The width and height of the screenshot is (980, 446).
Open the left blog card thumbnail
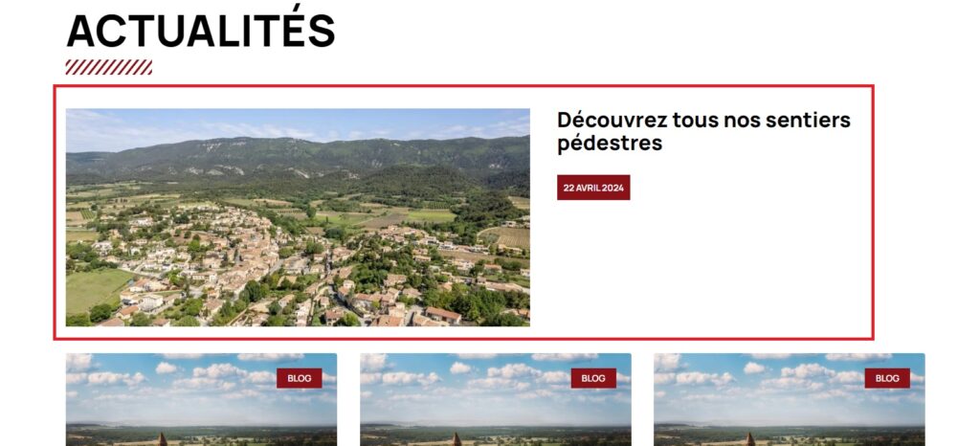[201, 400]
